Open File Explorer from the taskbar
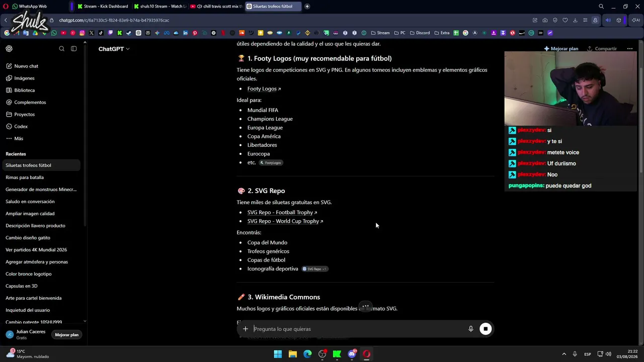 click(292, 354)
